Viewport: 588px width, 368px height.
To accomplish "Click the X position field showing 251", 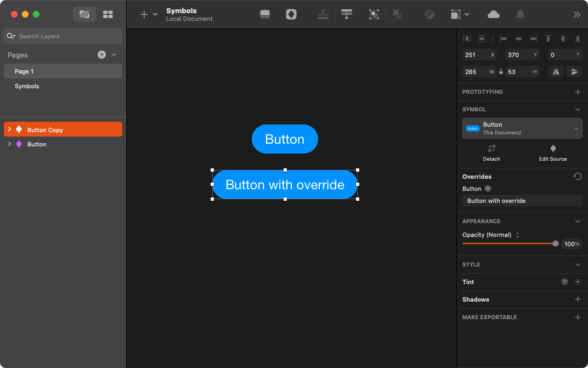I will [479, 55].
